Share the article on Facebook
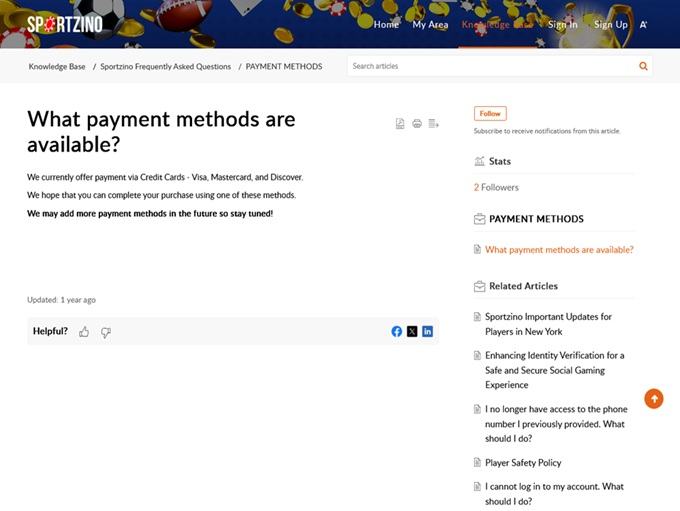This screenshot has width=680, height=511. (397, 331)
